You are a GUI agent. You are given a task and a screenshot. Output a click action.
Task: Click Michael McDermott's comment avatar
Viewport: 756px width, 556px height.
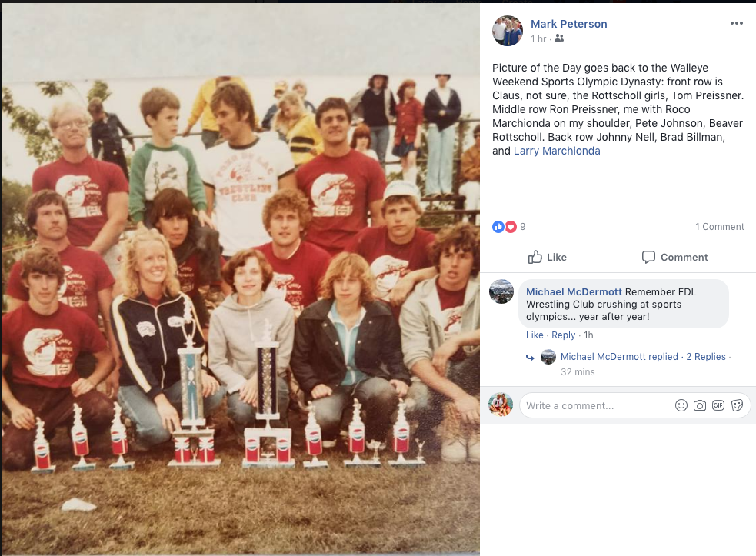[x=501, y=291]
